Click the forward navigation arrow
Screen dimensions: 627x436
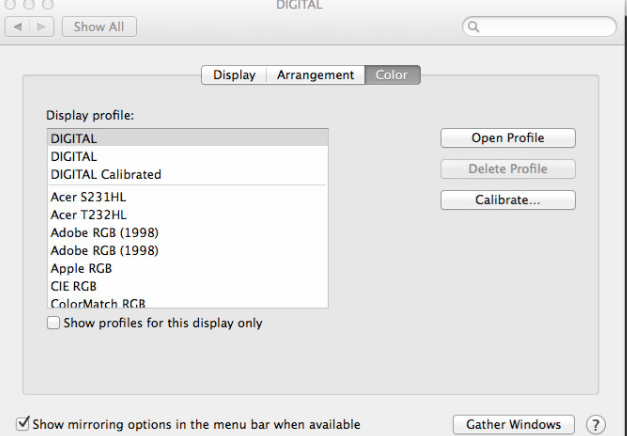point(42,27)
